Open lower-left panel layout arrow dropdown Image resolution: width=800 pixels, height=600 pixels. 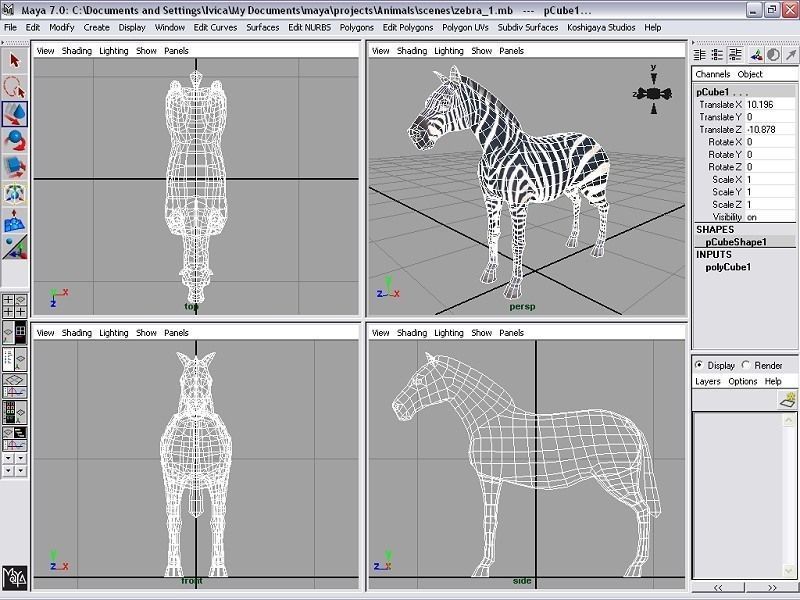(8, 471)
